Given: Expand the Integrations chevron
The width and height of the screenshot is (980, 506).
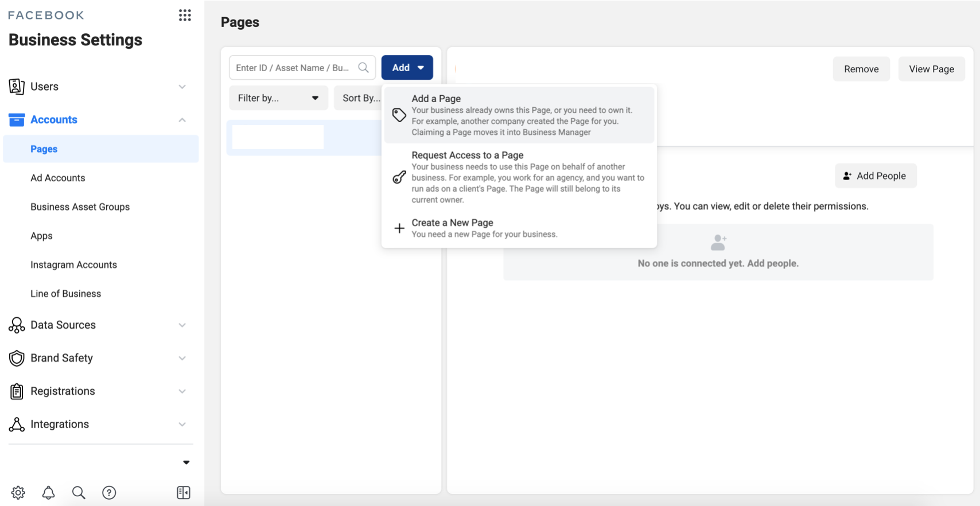Looking at the screenshot, I should 182,425.
